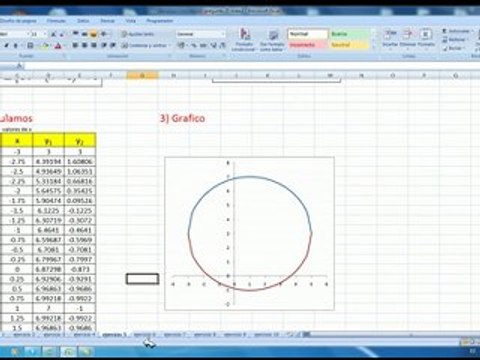The width and height of the screenshot is (480, 360).
Task: Open the Datos ribbon tab
Action: tap(83, 21)
